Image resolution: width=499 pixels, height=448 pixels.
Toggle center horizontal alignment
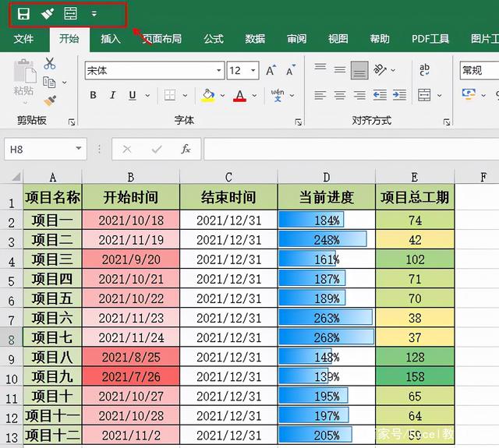point(340,95)
